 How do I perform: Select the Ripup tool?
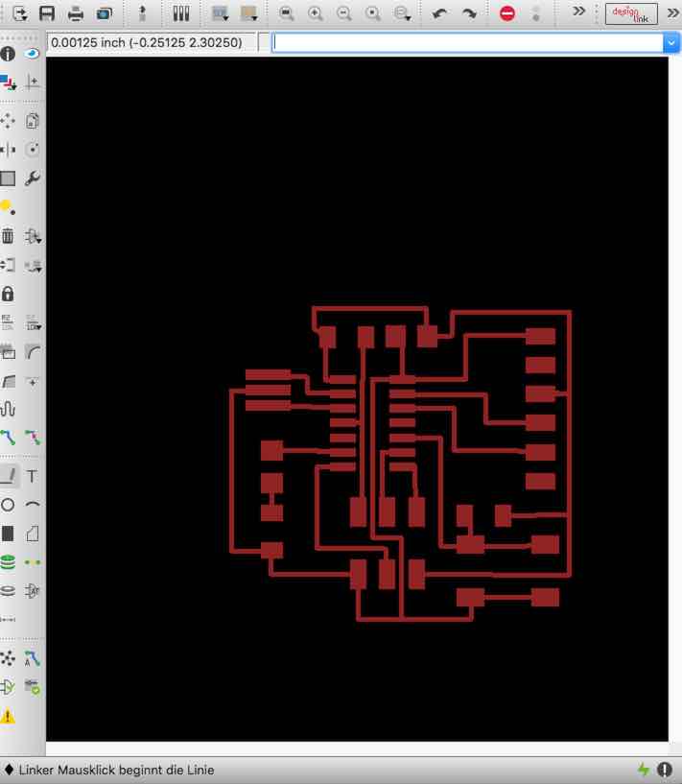point(33,438)
